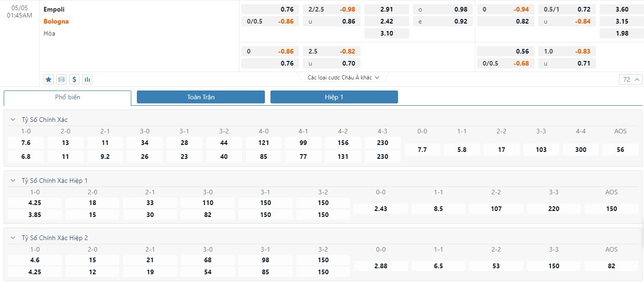Click the dollar sign icon

(x=74, y=79)
